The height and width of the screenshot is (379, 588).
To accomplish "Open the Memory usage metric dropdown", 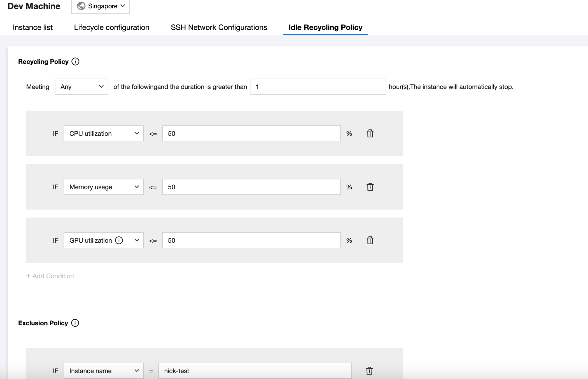I will pos(104,187).
